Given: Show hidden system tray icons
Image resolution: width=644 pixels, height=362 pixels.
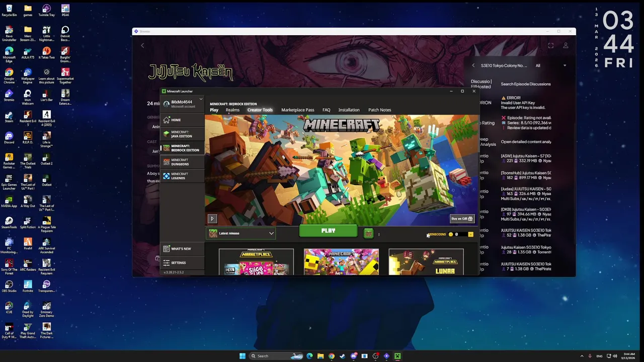Looking at the screenshot, I should (582, 356).
